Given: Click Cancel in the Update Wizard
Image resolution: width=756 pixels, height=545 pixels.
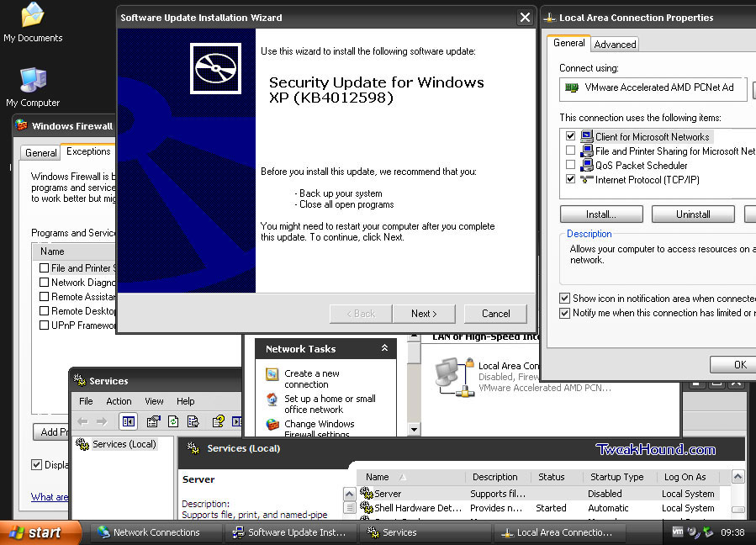Looking at the screenshot, I should point(495,314).
